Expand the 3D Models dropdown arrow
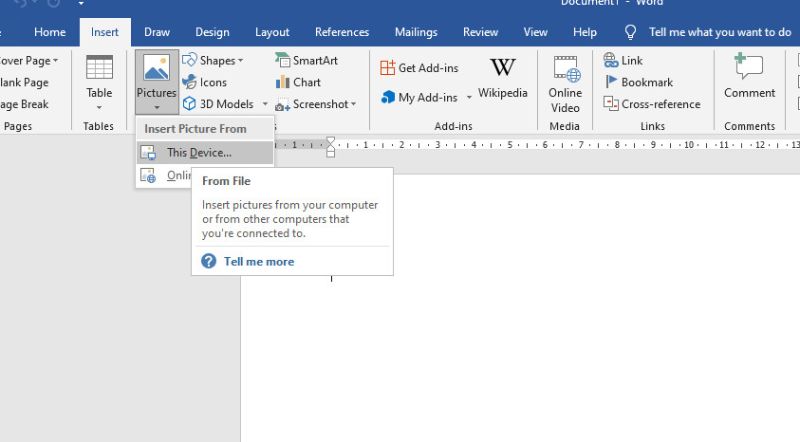The width and height of the screenshot is (800, 442). pyautogui.click(x=265, y=104)
